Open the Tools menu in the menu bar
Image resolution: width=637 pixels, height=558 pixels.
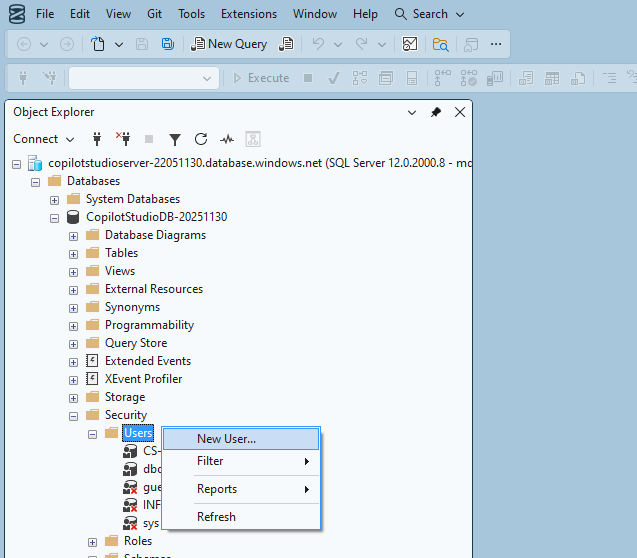click(x=191, y=14)
